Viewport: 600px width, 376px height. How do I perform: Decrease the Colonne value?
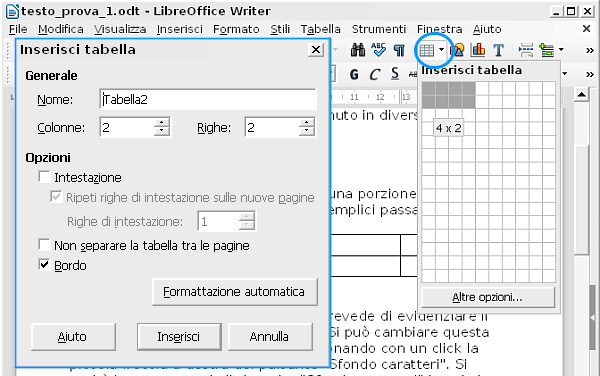click(x=162, y=132)
